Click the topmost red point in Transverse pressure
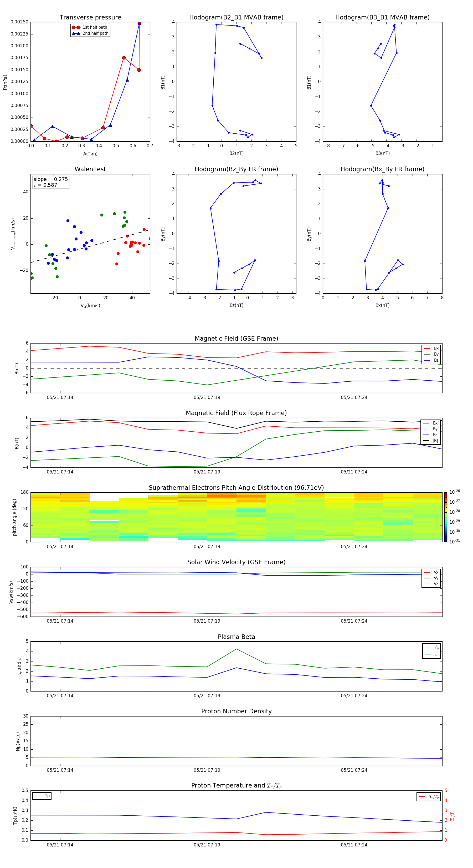The width and height of the screenshot is (473, 868). pos(139,23)
